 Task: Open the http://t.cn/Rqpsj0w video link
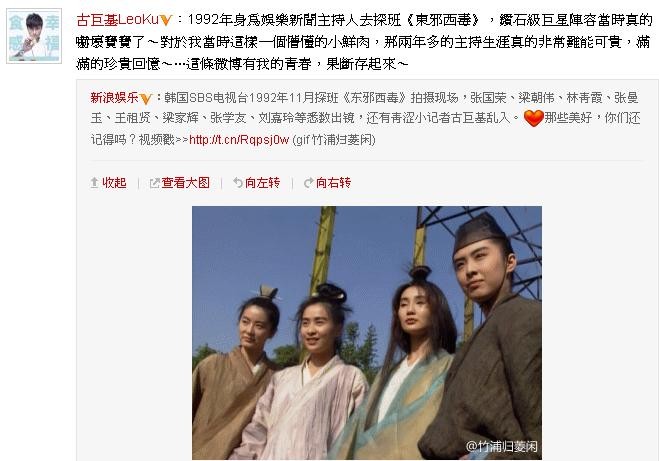click(239, 140)
